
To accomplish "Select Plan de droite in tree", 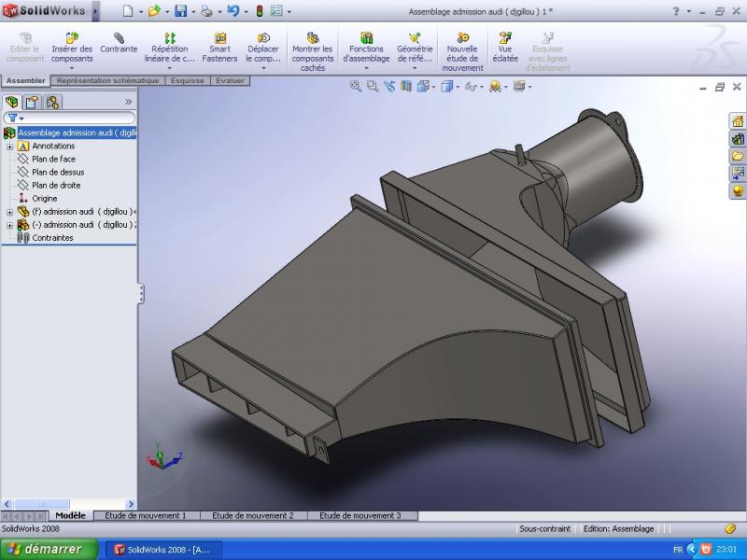I will coord(56,185).
